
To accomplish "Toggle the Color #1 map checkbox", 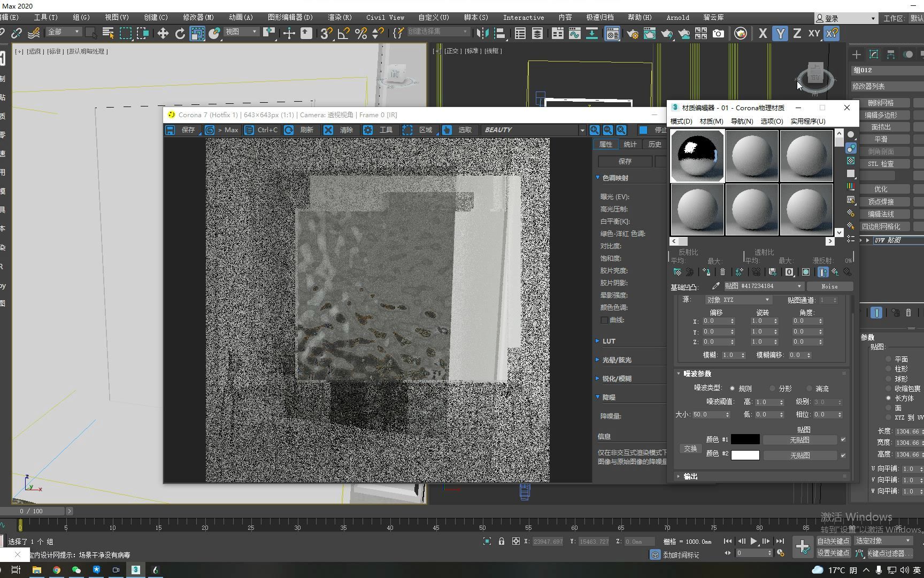I will tap(843, 439).
